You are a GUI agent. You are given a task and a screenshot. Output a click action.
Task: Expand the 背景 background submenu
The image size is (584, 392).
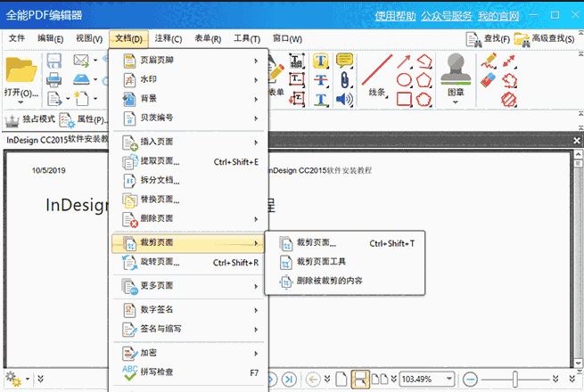click(189, 99)
